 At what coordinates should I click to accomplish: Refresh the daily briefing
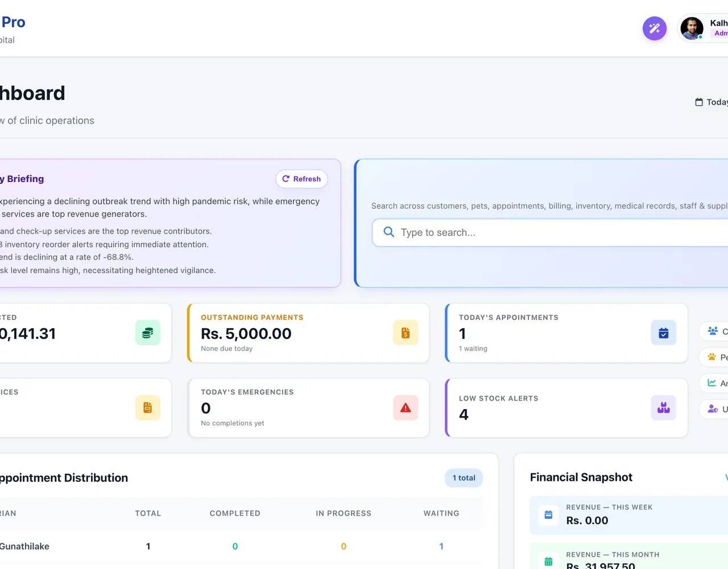[301, 179]
